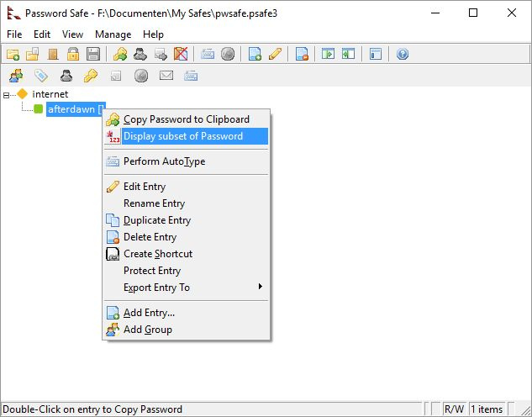Click the Save database floppy disk icon
This screenshot has width=532, height=417.
click(93, 55)
